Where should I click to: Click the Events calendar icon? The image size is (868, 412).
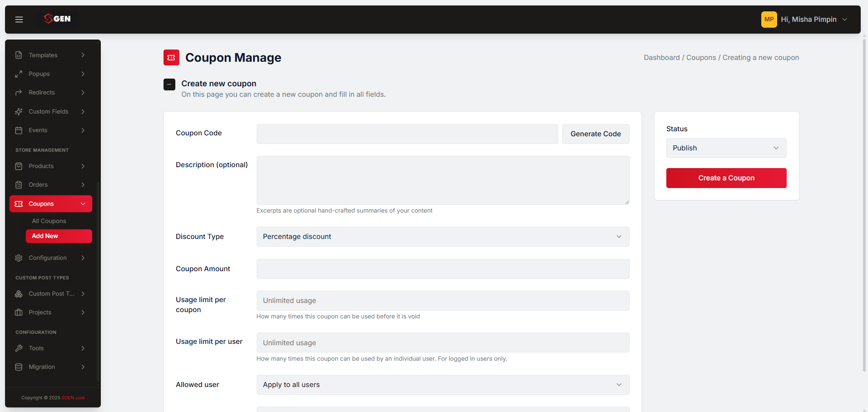19,130
